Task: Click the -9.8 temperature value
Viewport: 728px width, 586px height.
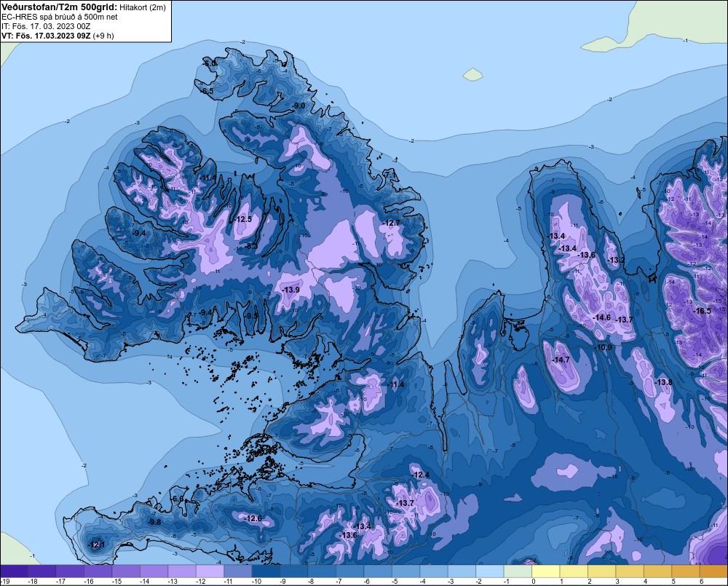Action: (154, 522)
